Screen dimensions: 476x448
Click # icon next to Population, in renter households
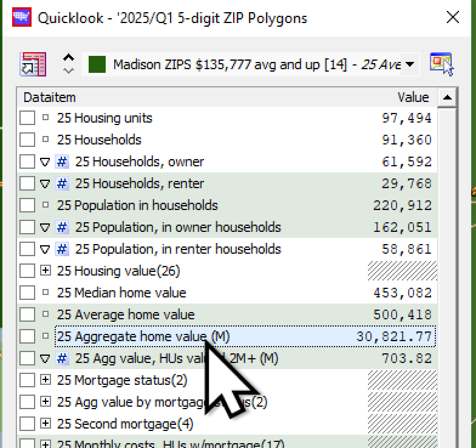(x=62, y=249)
